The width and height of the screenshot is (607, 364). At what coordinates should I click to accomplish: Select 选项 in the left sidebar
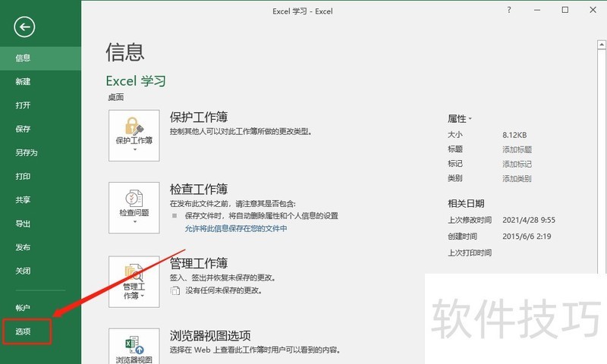pos(24,331)
